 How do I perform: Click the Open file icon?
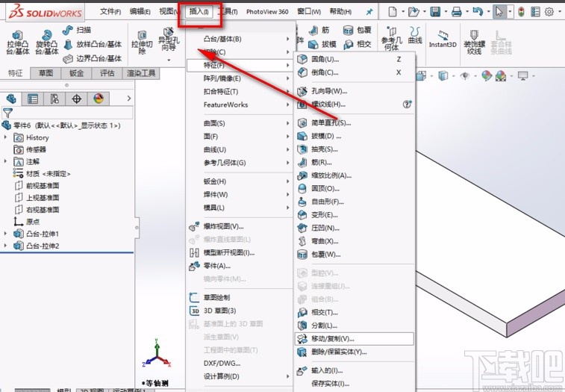413,12
